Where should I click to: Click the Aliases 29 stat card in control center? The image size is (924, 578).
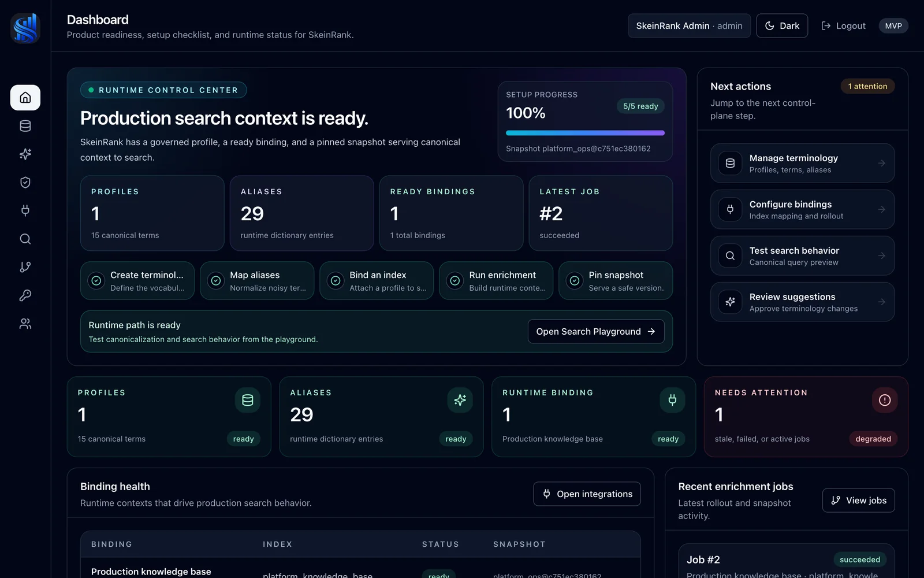pyautogui.click(x=301, y=213)
